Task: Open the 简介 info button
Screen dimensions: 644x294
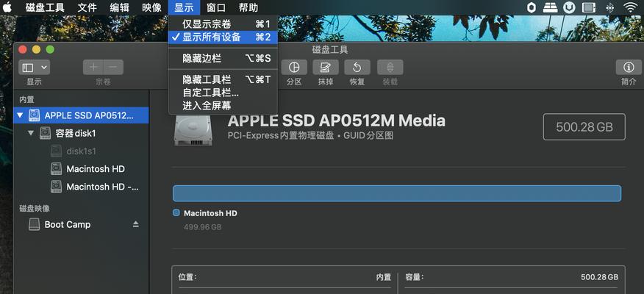Action: [x=629, y=68]
